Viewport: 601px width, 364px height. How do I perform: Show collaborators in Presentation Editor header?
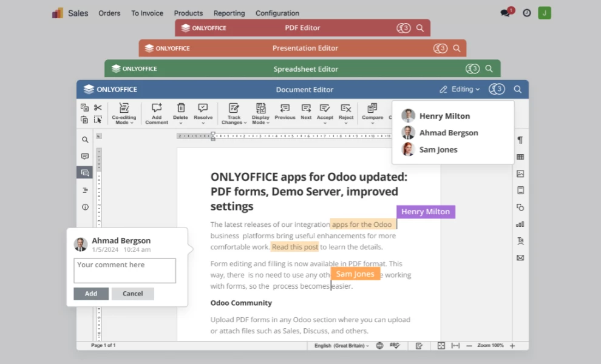(440, 49)
